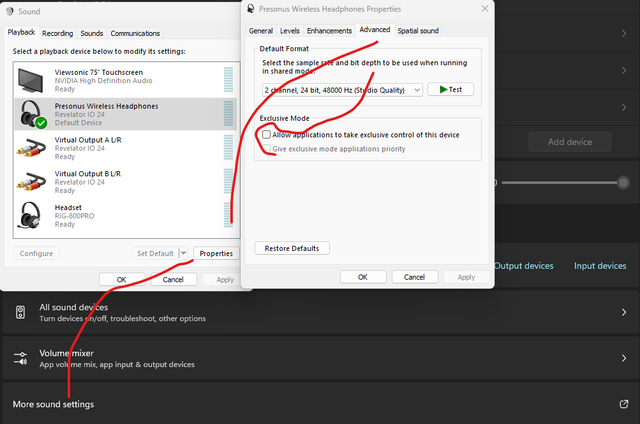Open the Levels tab in Properties
This screenshot has width=640, height=424.
290,31
